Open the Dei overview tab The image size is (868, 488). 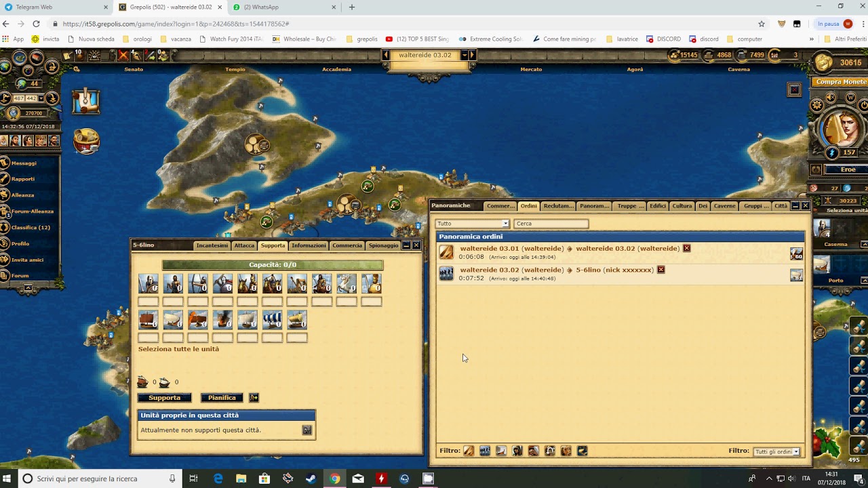[703, 206]
